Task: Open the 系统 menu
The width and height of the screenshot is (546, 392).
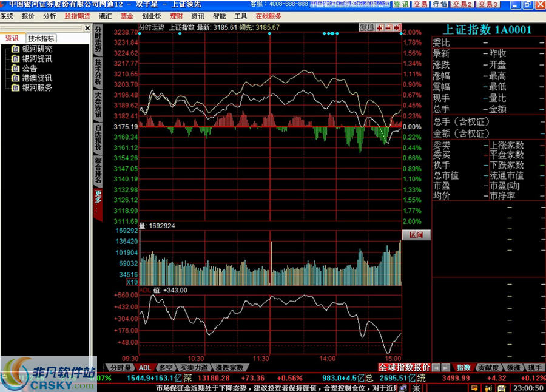Action: [x=7, y=16]
